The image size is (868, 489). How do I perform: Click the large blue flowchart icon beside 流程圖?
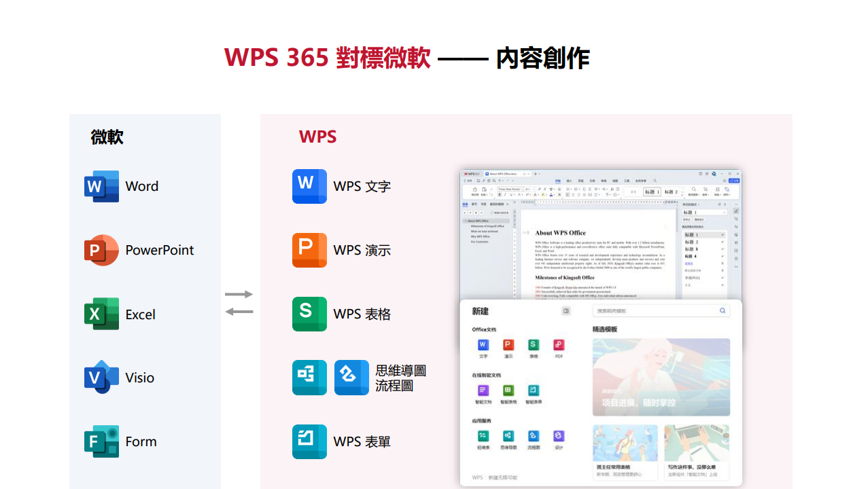click(351, 378)
